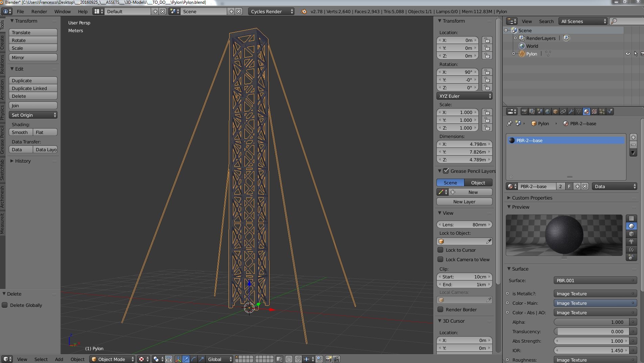Image resolution: width=644 pixels, height=363 pixels.
Task: Select the material preview sphere thumbnail
Action: 632,227
